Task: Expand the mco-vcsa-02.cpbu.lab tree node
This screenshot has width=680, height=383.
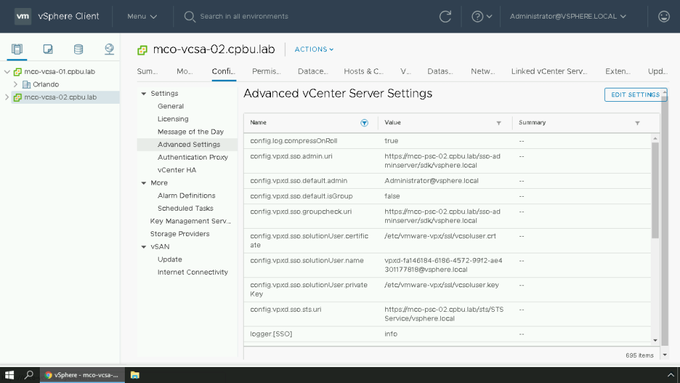Action: (7, 97)
